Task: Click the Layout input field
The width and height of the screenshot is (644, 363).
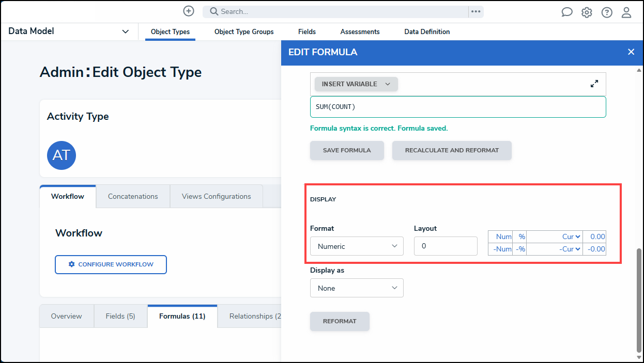Action: 446,246
